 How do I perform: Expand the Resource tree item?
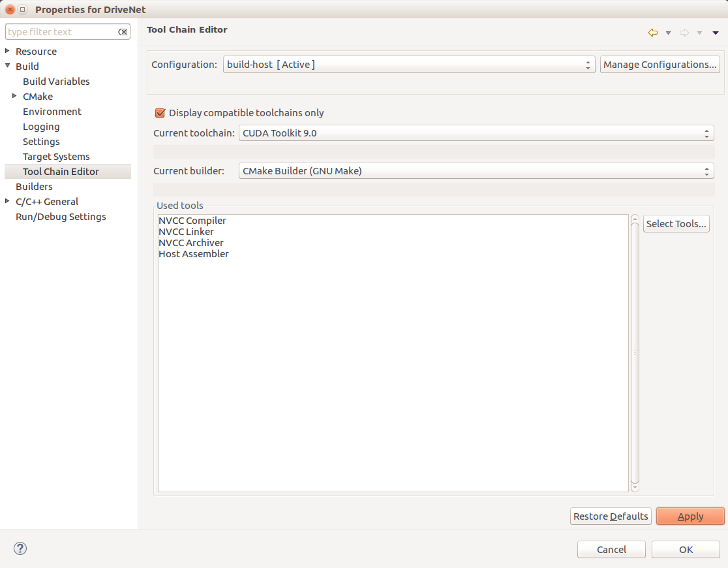8,51
